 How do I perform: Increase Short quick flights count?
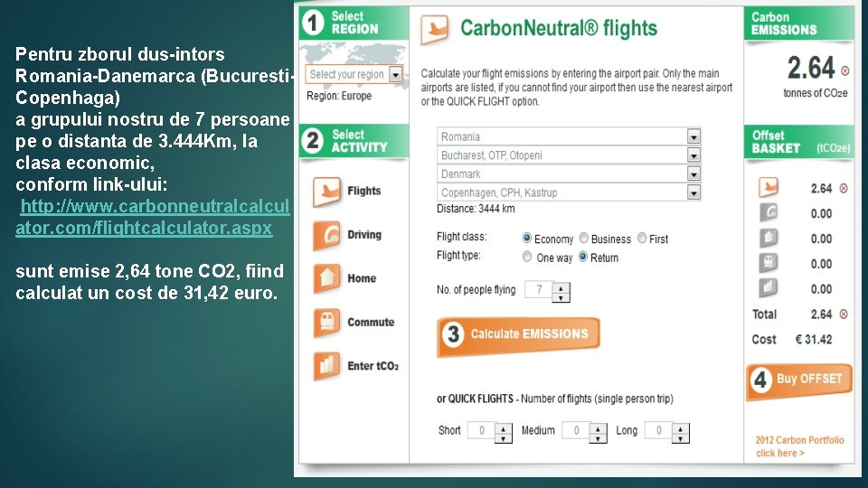[x=504, y=428]
